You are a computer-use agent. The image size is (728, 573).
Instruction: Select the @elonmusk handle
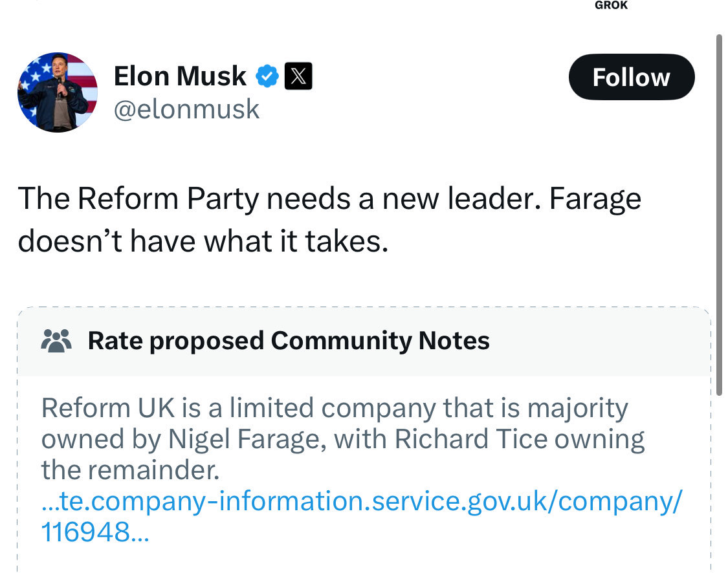coord(186,109)
